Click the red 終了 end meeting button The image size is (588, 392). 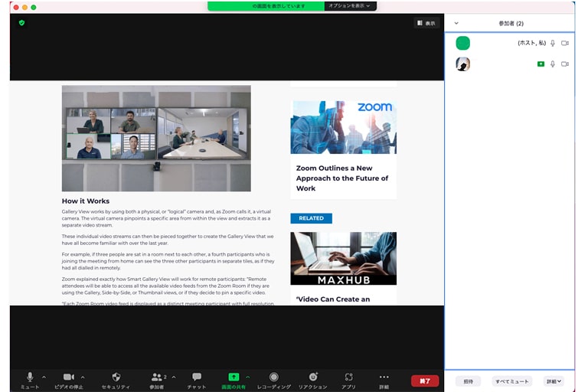coord(425,381)
